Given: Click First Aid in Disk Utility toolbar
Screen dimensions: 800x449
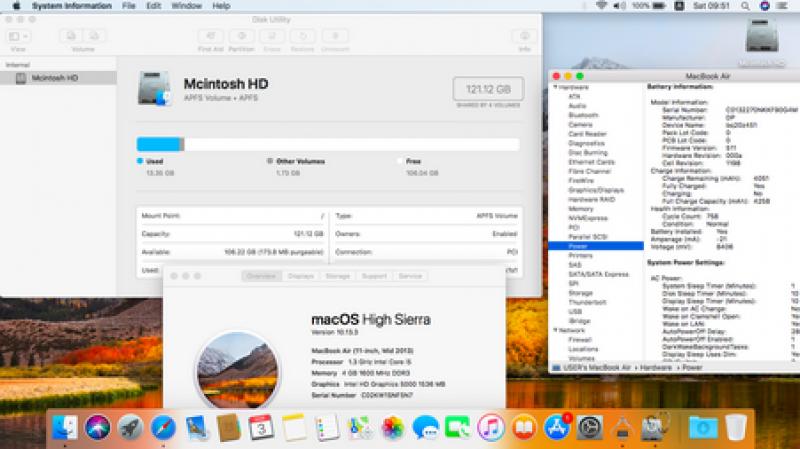Looking at the screenshot, I should pyautogui.click(x=210, y=36).
